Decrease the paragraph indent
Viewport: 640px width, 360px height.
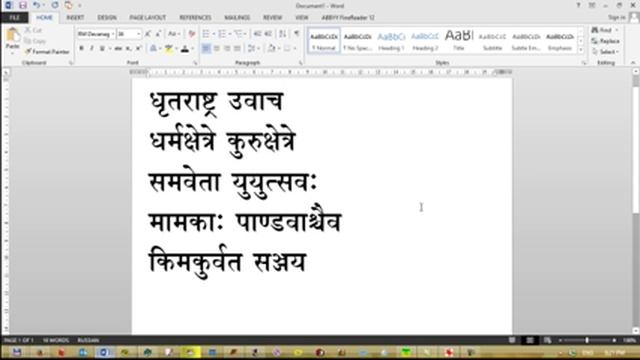click(257, 34)
